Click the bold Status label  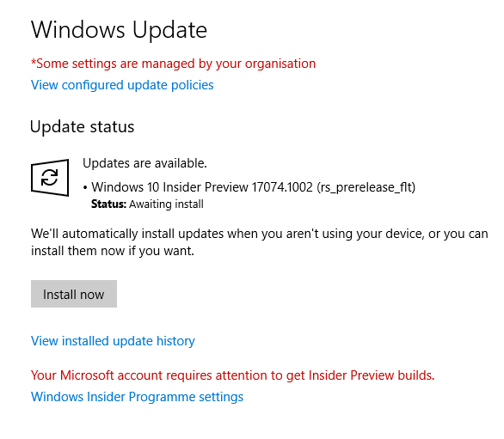pos(108,204)
